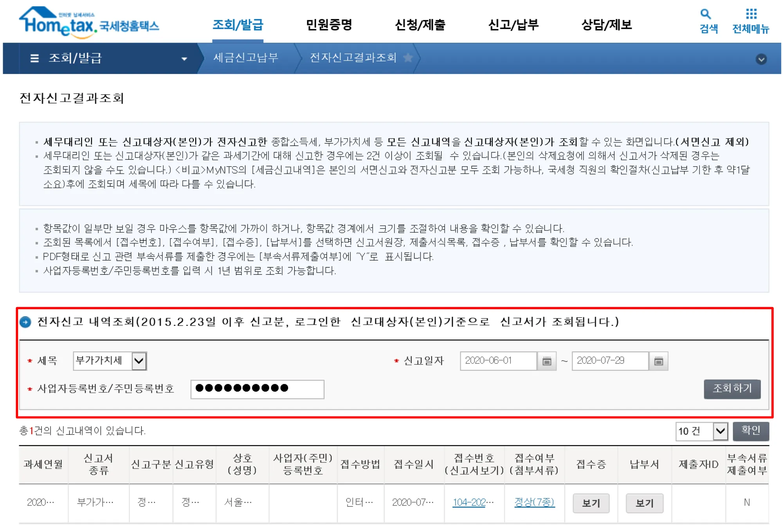Click 보기 under the 접수증 column
The height and width of the screenshot is (532, 782).
[591, 503]
